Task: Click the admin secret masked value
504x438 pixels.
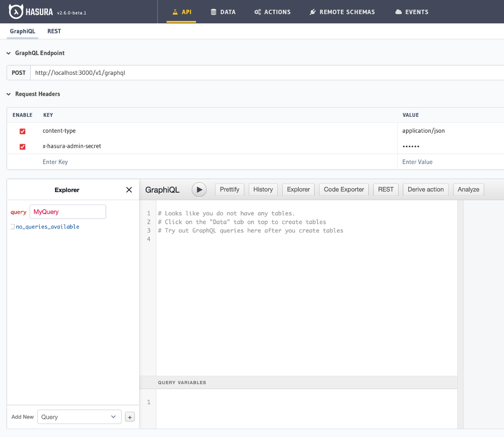Action: pos(411,146)
